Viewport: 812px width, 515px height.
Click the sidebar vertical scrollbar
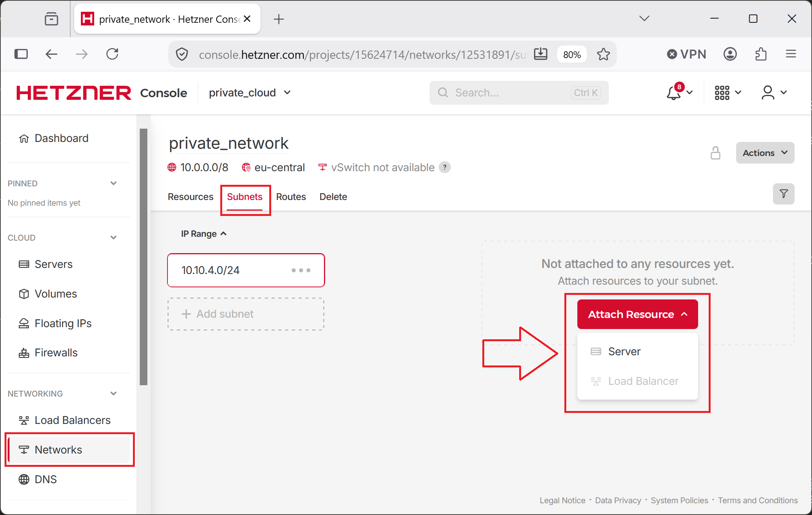pyautogui.click(x=144, y=257)
